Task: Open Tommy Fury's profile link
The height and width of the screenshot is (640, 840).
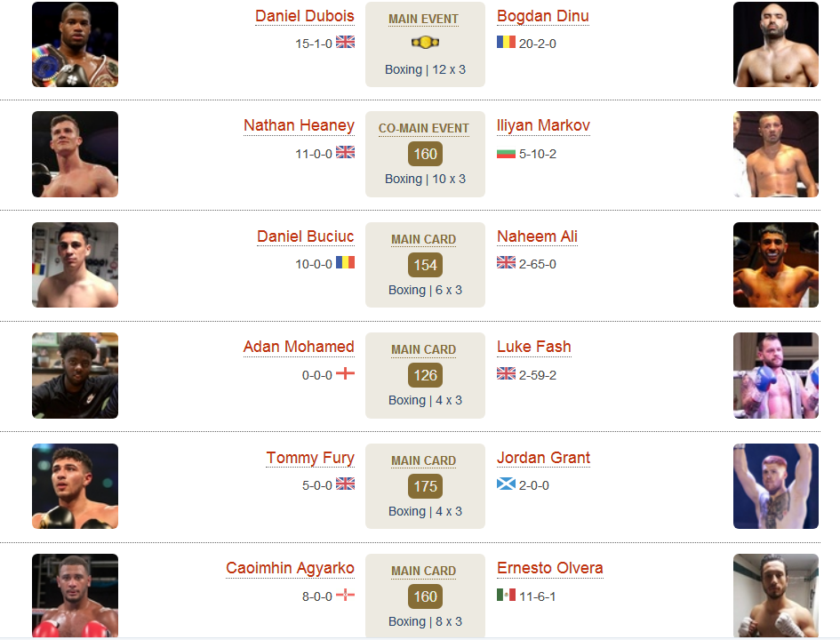Action: click(310, 459)
